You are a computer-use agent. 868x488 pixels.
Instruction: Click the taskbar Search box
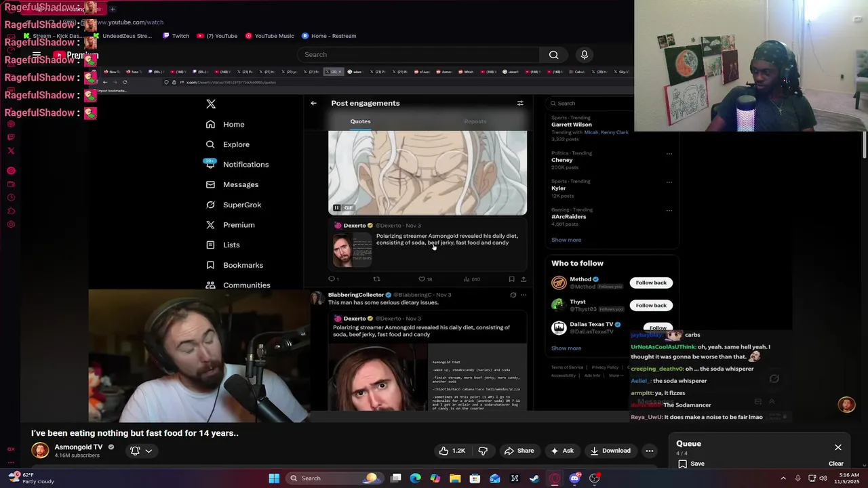pyautogui.click(x=334, y=479)
